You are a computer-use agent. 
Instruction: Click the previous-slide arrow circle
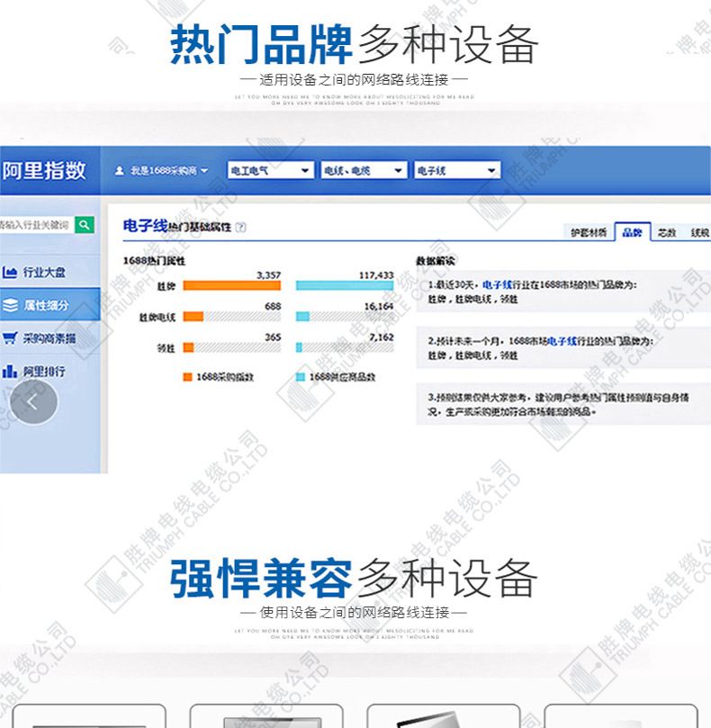point(32,401)
